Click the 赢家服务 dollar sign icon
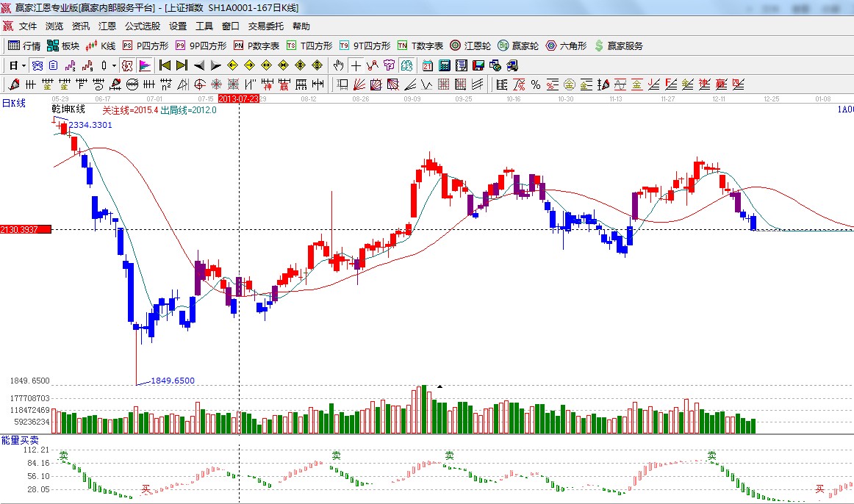The width and height of the screenshot is (854, 504). (x=599, y=46)
